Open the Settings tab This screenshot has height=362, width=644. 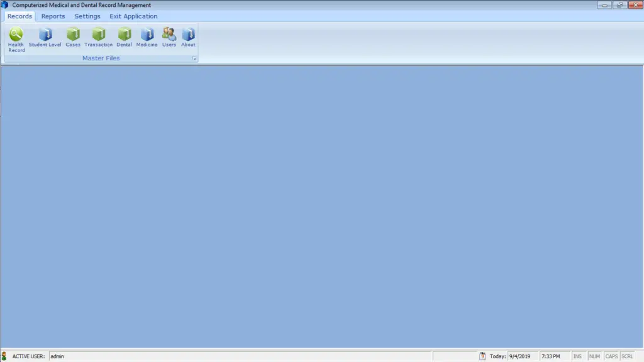(x=87, y=16)
